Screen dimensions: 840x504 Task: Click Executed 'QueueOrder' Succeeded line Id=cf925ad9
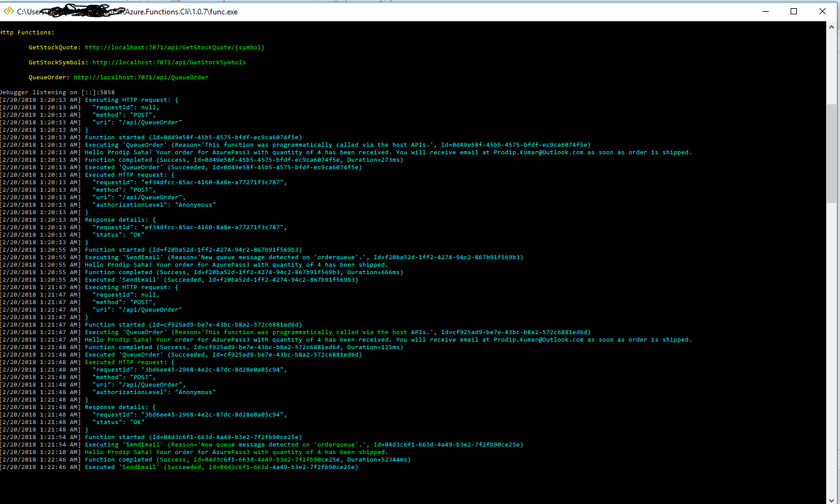[x=181, y=355]
